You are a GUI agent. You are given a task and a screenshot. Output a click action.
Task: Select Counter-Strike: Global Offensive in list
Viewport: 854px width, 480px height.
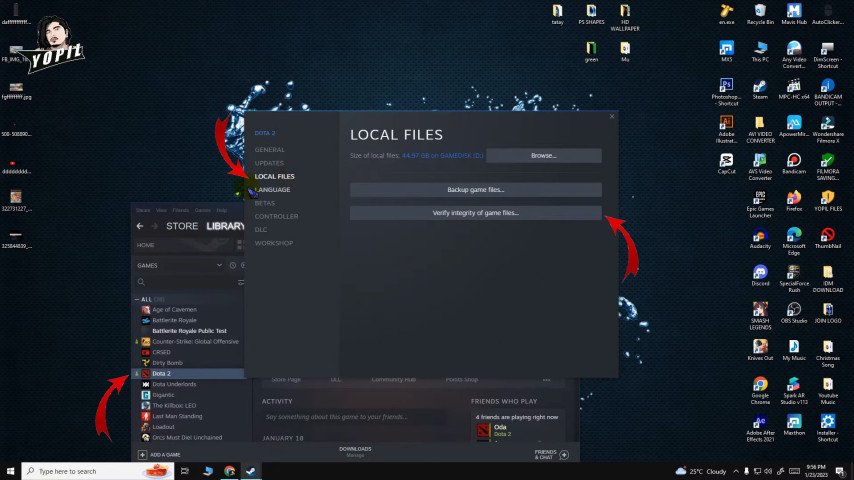tap(195, 342)
